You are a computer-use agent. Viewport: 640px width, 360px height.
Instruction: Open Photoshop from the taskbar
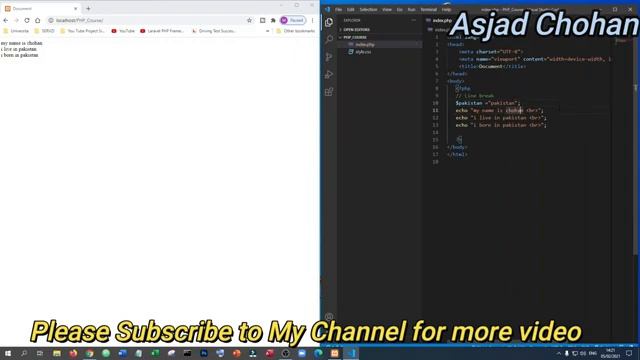coord(204,353)
